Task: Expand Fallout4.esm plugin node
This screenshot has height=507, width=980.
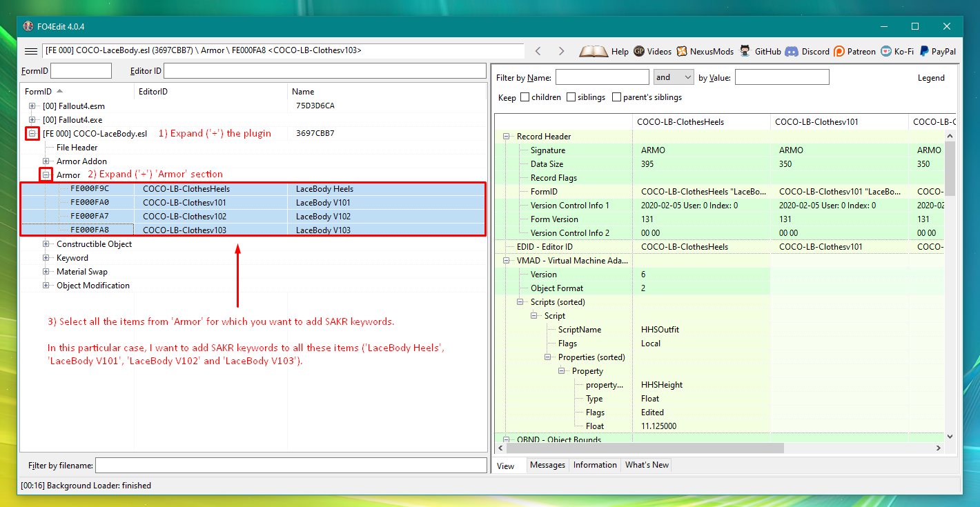Action: pos(32,106)
